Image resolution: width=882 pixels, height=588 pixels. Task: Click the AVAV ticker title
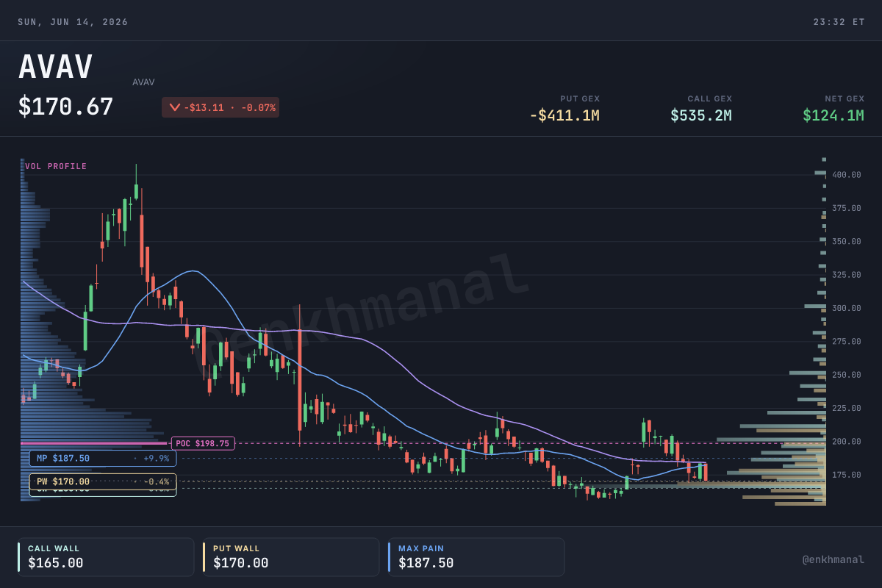click(56, 67)
